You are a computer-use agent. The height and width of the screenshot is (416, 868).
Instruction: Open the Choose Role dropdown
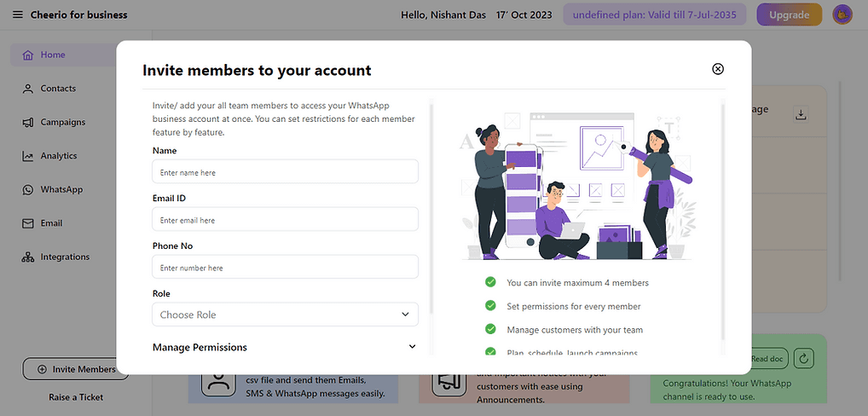tap(285, 315)
